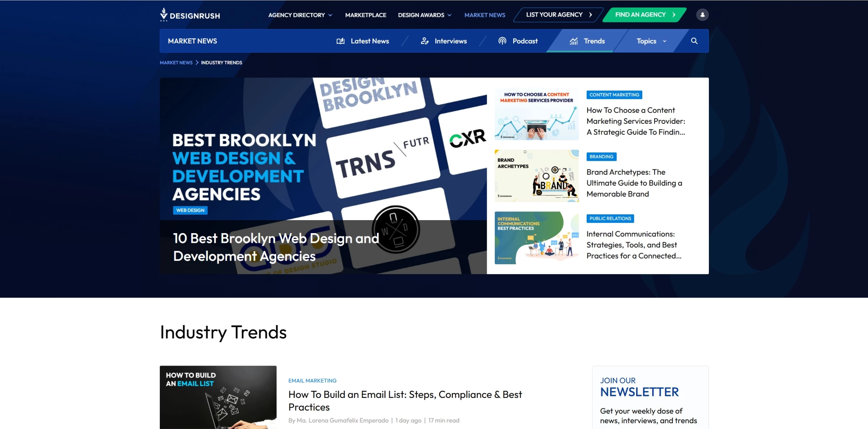Open How To Choose a Content Marketing article
Image resolution: width=868 pixels, height=429 pixels.
pos(636,121)
